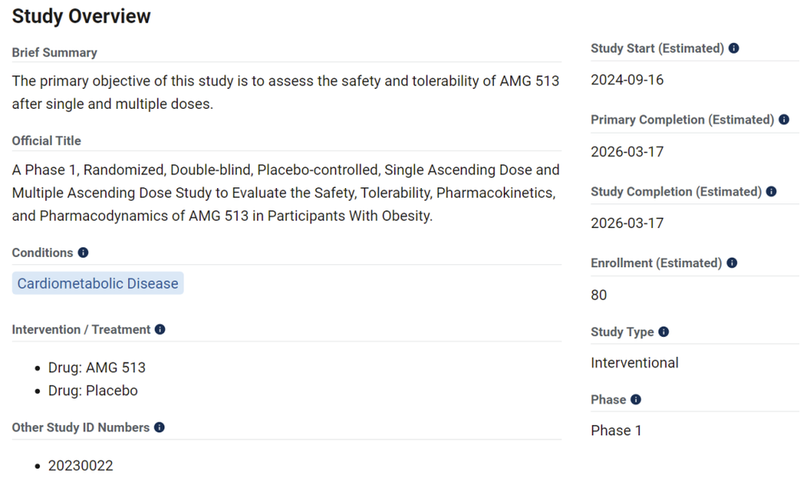800x485 pixels.
Task: Click the study ID number 20230022
Action: click(81, 465)
